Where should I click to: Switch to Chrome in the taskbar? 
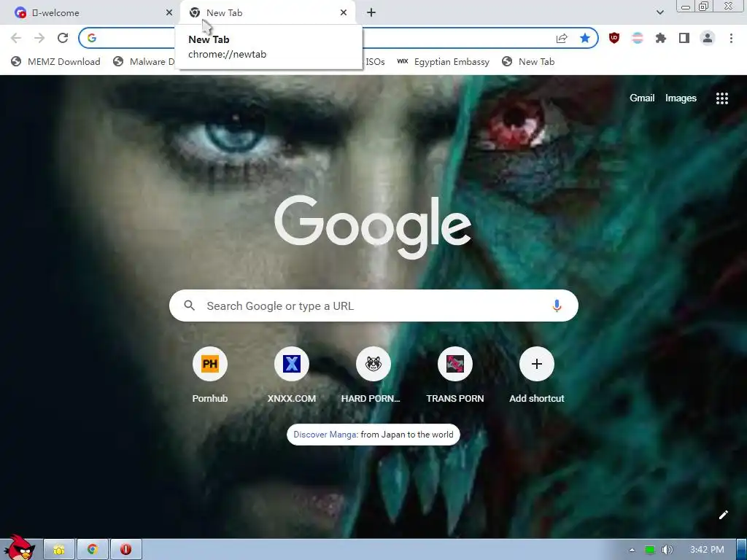coord(93,550)
